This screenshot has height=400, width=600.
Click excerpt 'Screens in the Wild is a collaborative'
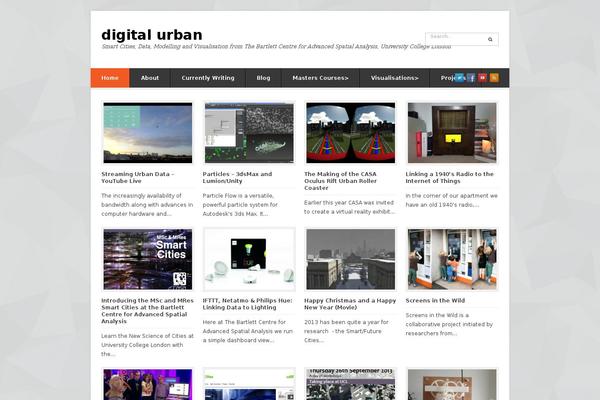point(449,324)
